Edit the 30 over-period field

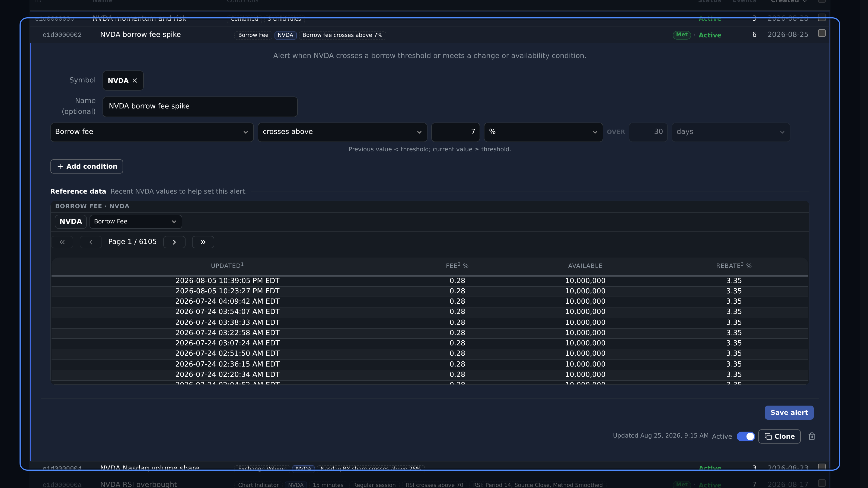[648, 132]
